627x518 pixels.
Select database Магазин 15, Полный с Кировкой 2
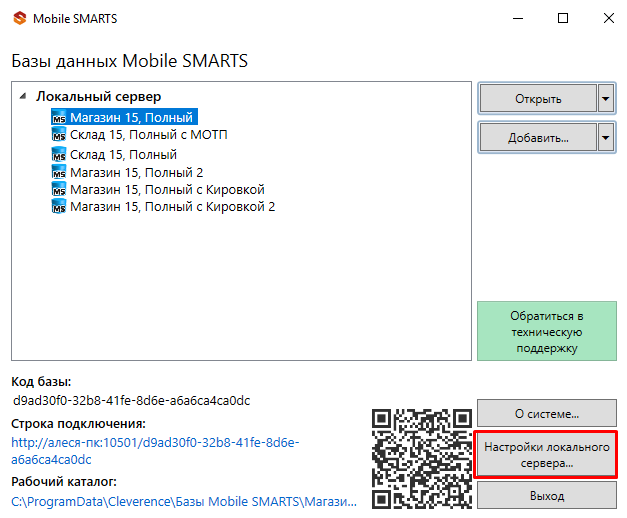click(x=173, y=207)
